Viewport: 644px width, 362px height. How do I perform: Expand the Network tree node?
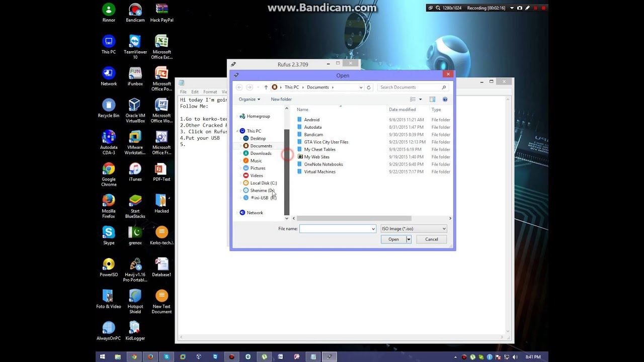(x=237, y=213)
